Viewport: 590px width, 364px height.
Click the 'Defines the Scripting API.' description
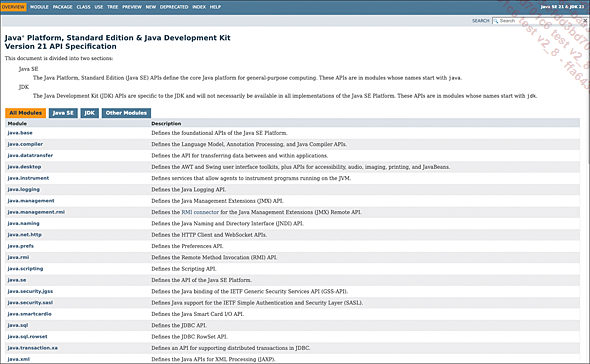(184, 269)
